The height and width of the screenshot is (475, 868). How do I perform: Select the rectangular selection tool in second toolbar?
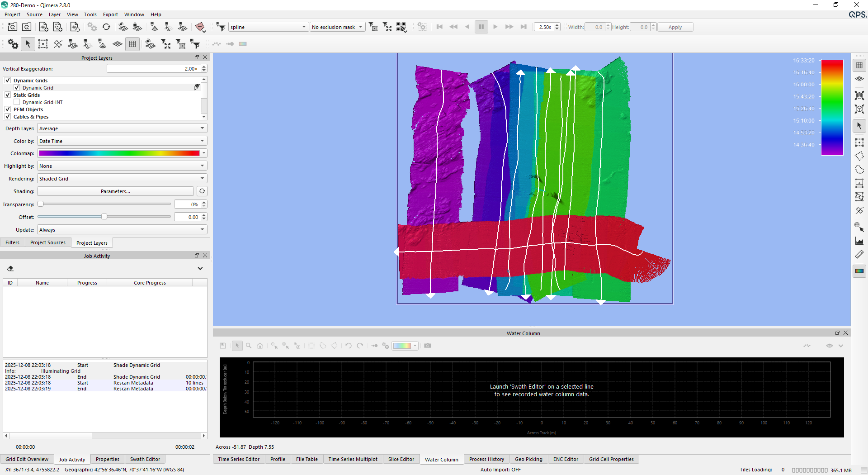[43, 44]
